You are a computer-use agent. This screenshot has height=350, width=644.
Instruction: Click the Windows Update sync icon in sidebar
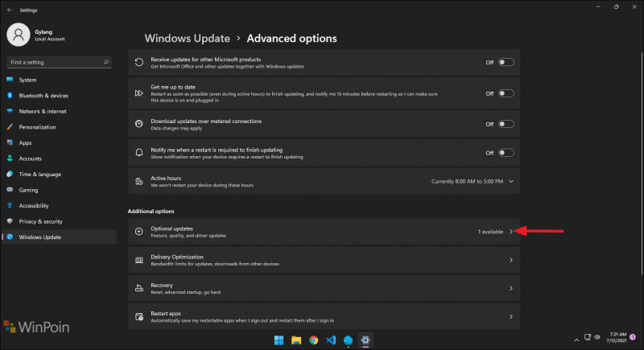pos(10,237)
